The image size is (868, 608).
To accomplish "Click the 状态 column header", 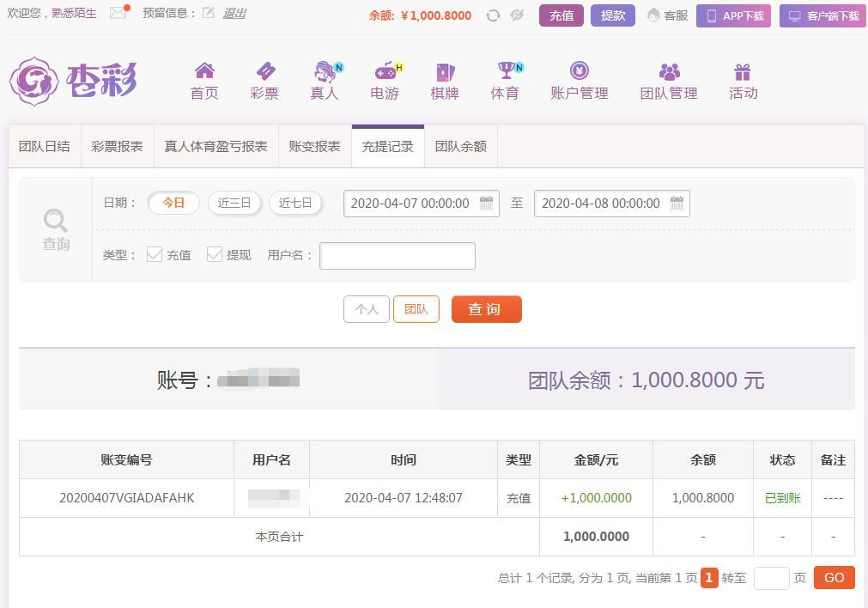I will 782,459.
